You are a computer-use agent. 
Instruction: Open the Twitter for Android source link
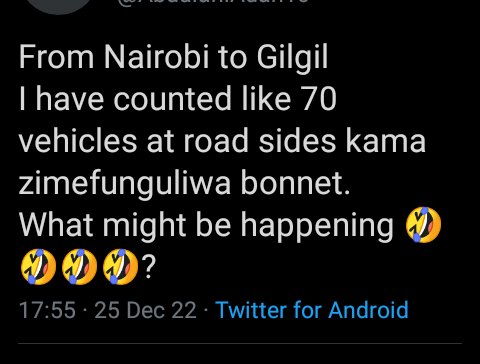(x=312, y=310)
